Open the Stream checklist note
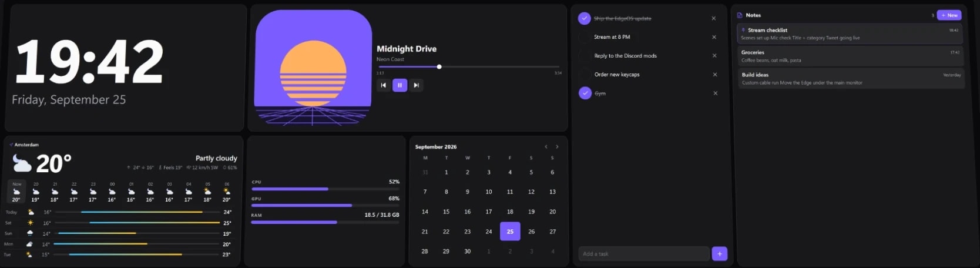 pos(850,34)
